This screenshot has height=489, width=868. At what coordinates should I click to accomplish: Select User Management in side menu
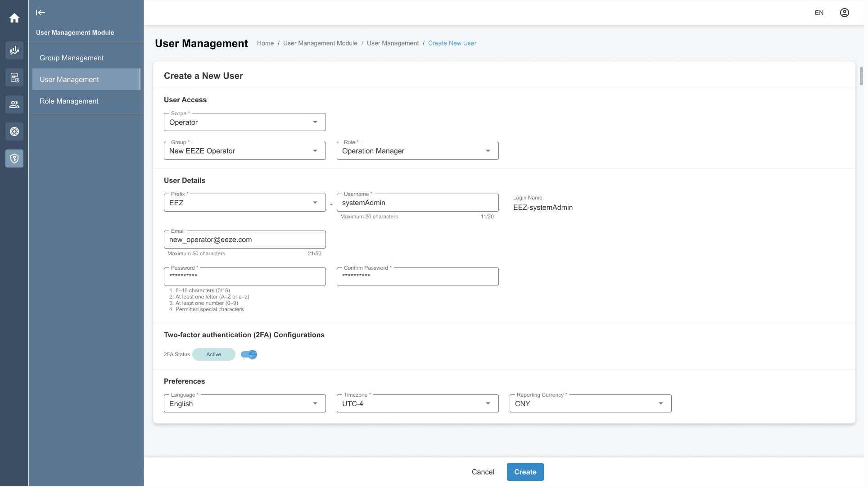pyautogui.click(x=87, y=80)
